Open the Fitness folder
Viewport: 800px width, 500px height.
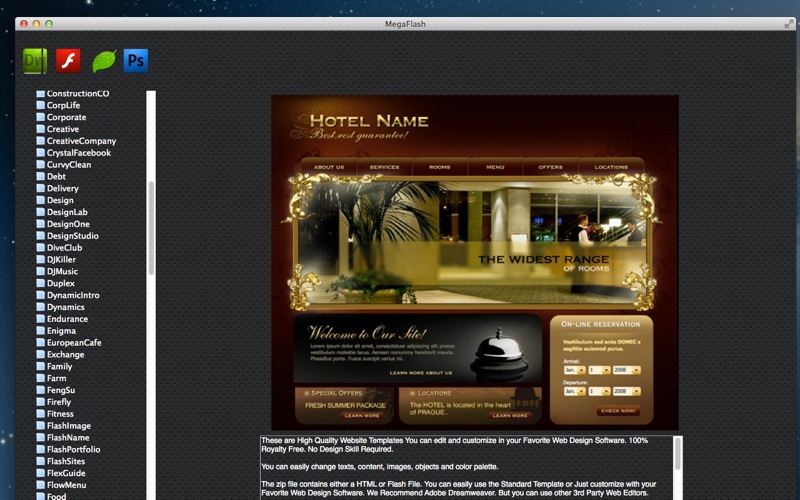click(x=55, y=414)
